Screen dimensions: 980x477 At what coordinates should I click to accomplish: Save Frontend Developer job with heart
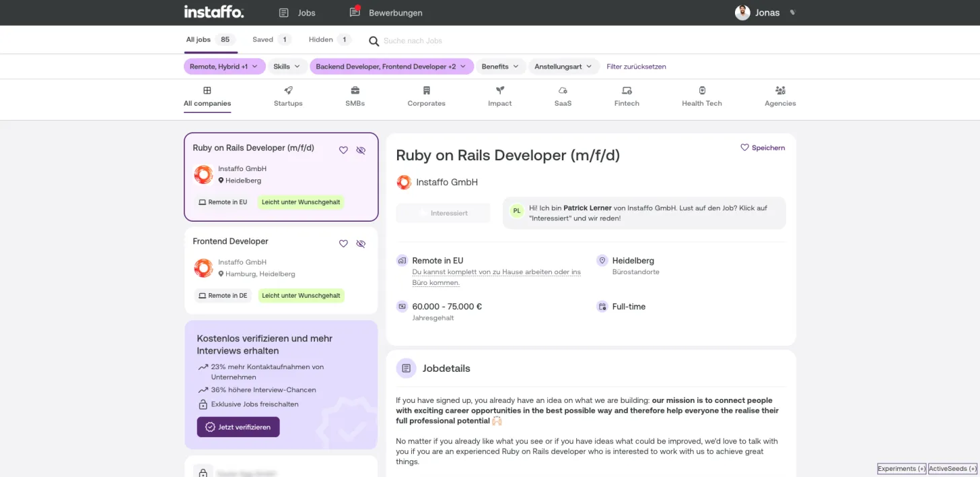343,244
